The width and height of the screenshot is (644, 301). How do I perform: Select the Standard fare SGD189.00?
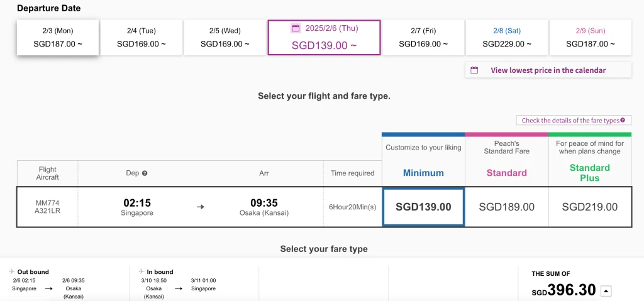click(x=507, y=207)
